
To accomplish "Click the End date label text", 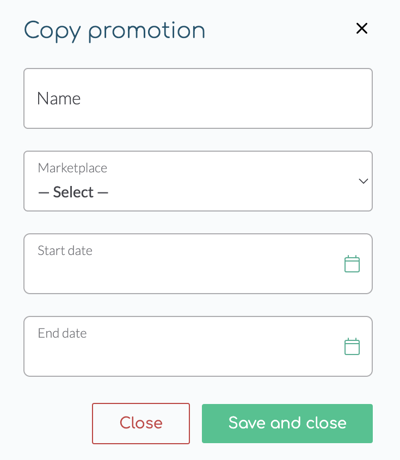I will [x=62, y=333].
